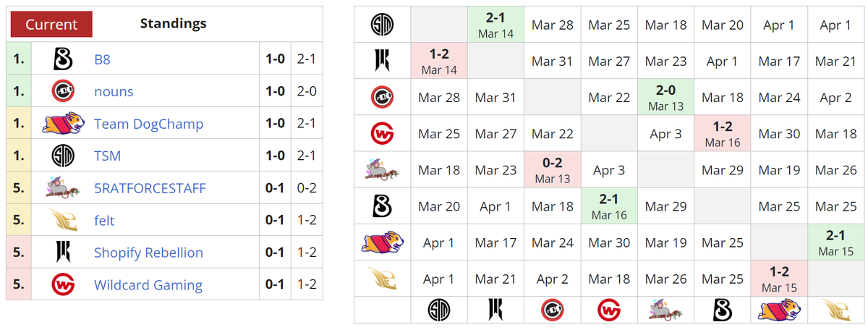Viewport: 868px width, 330px height.
Task: Click the 2-1 Mar 15 result cell
Action: click(835, 242)
